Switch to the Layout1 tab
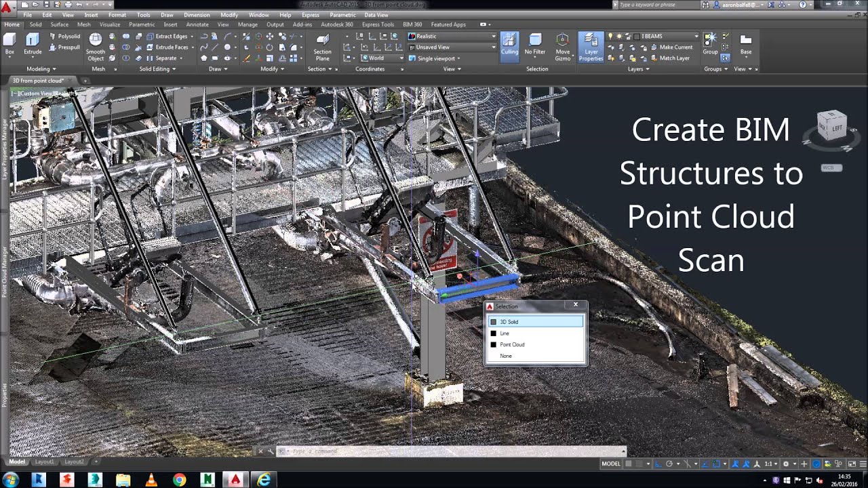The image size is (868, 488). coord(45,462)
